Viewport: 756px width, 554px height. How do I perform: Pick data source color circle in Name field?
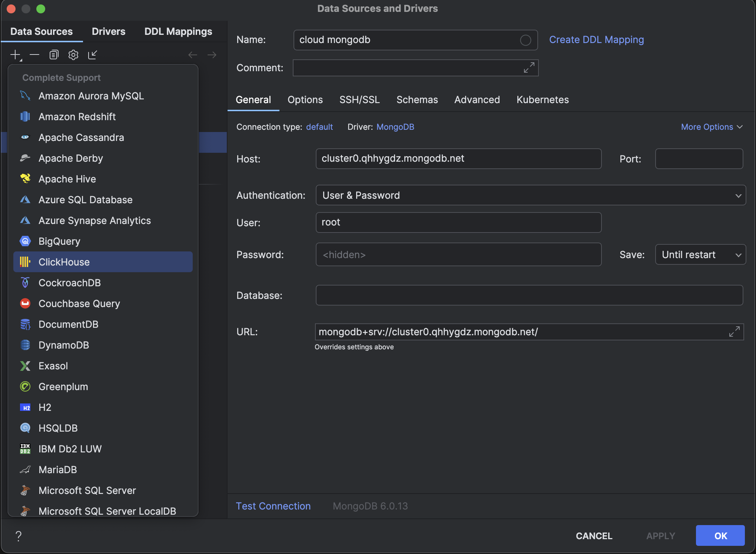(x=525, y=40)
